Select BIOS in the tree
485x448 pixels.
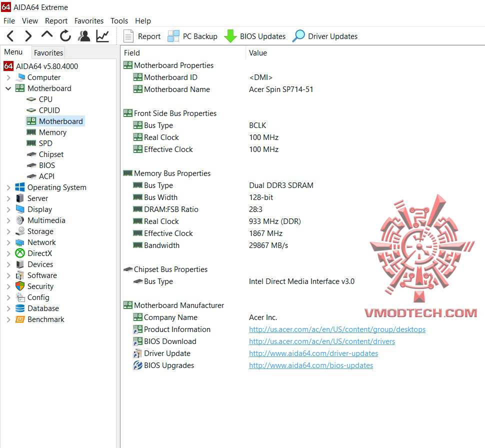pyautogui.click(x=47, y=165)
